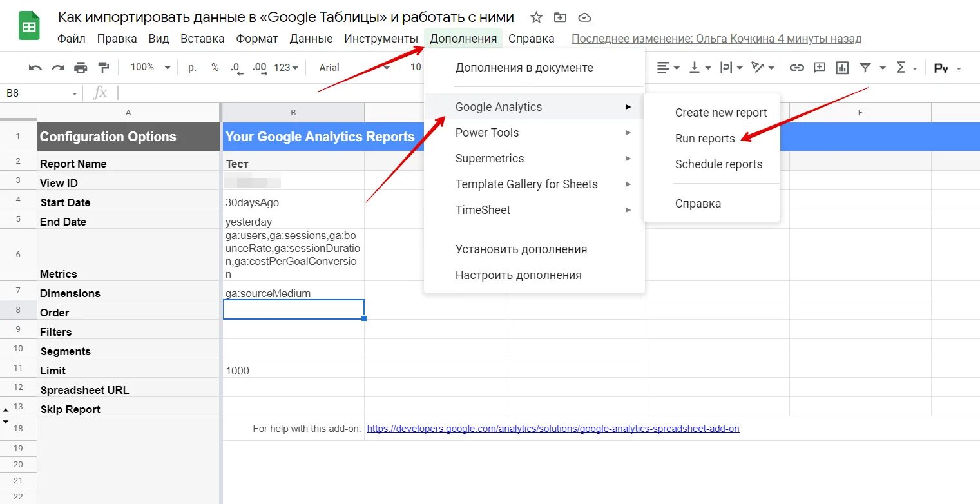
Task: Open the zoom level 100% dropdown
Action: 150,68
